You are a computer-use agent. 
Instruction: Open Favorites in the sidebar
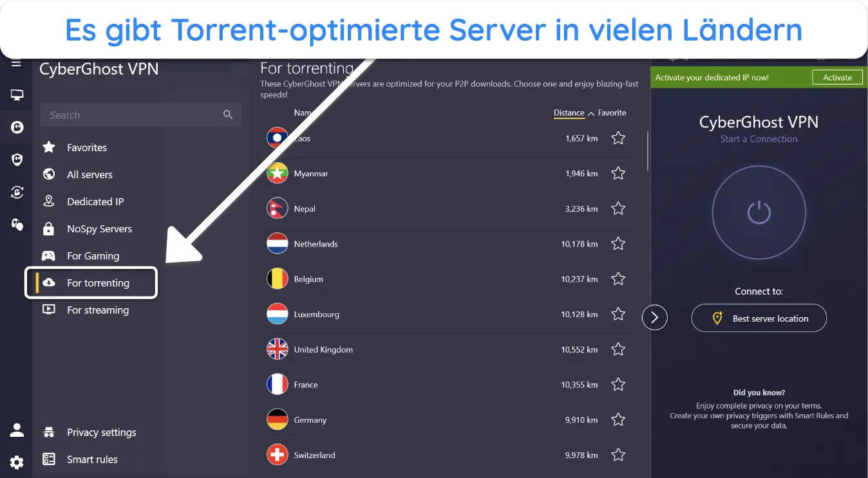click(87, 147)
